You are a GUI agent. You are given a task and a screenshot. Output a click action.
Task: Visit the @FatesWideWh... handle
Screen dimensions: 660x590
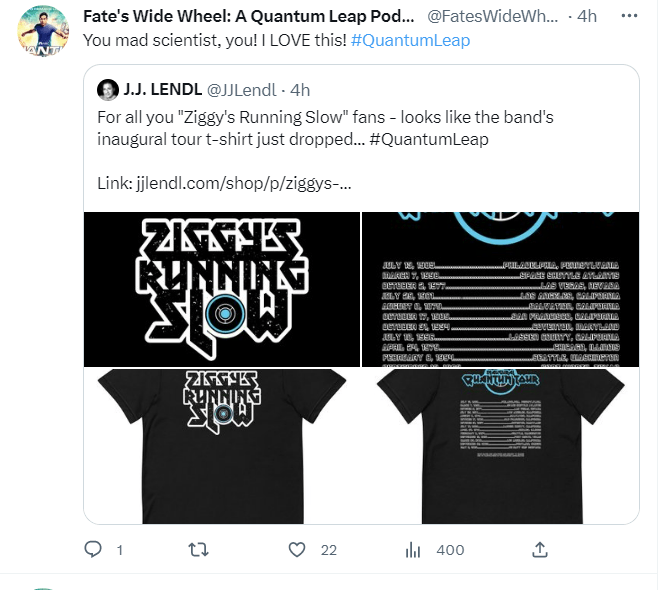[x=492, y=16]
